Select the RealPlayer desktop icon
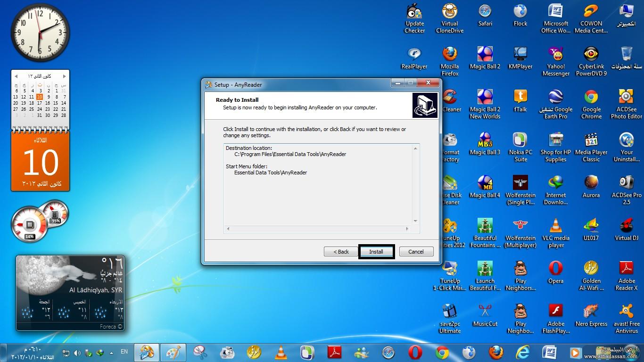Image resolution: width=644 pixels, height=362 pixels. 414,58
